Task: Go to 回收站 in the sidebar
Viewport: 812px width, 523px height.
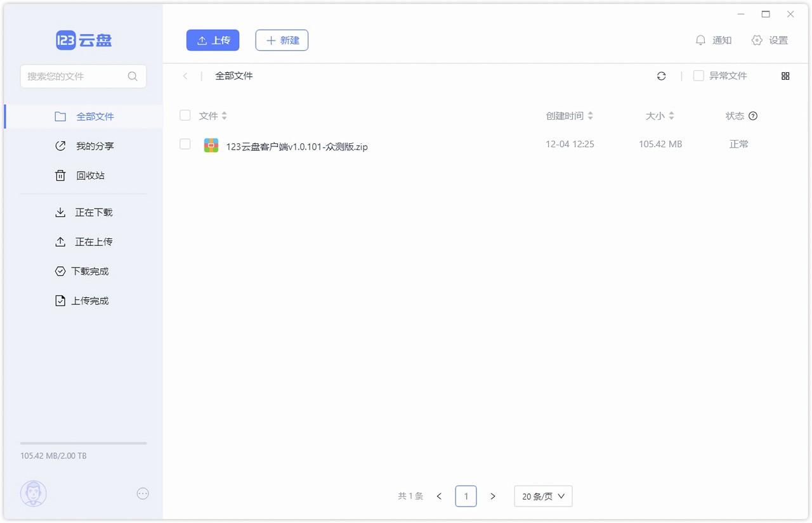Action: pyautogui.click(x=90, y=176)
